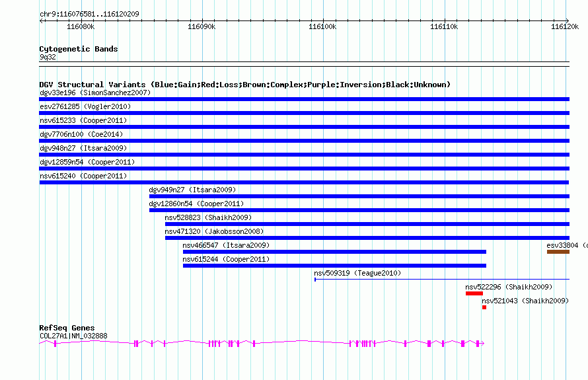Viewport: 588px width, 380px height.
Task: Click the nsv521043 (Shaikh2009) label
Action: click(525, 301)
